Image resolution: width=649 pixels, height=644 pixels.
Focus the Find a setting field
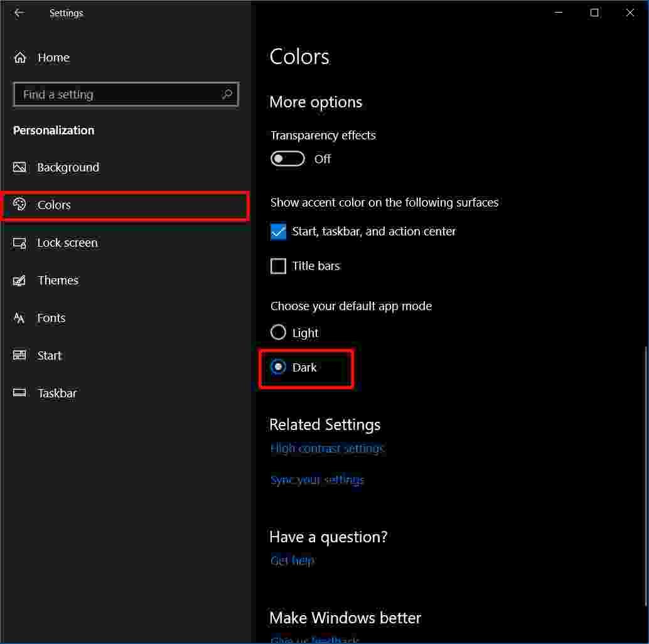click(126, 94)
